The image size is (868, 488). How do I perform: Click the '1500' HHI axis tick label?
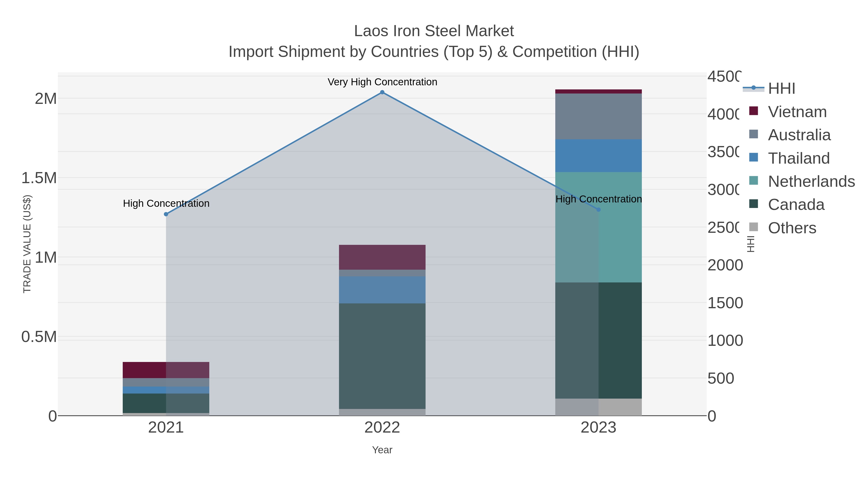pyautogui.click(x=725, y=303)
